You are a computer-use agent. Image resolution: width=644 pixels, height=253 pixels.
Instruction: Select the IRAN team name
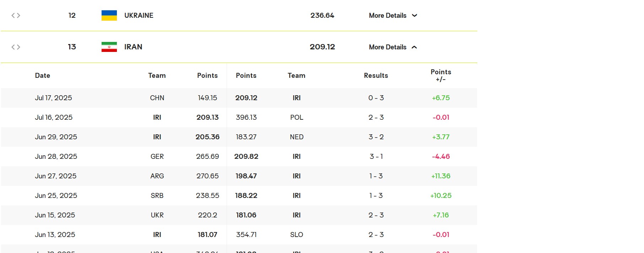click(x=133, y=47)
